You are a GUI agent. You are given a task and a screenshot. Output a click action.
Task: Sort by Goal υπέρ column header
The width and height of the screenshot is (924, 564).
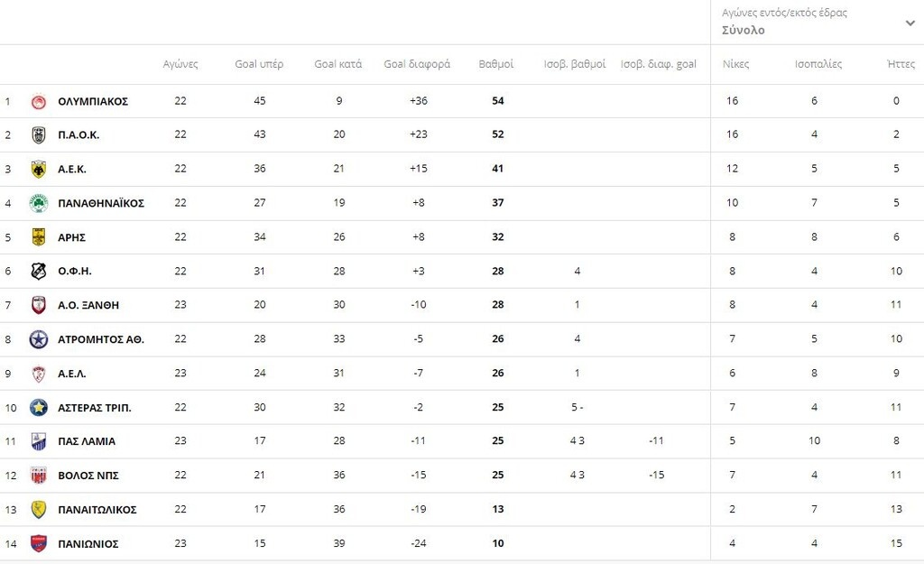259,65
